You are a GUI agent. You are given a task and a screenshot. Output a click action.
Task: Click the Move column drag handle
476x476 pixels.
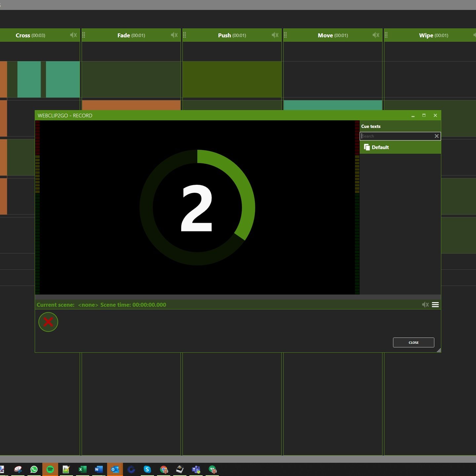click(285, 35)
